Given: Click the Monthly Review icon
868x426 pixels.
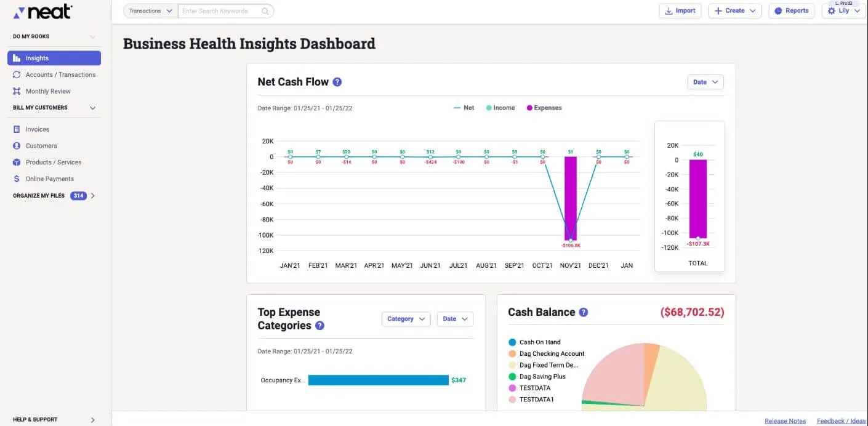Looking at the screenshot, I should (x=17, y=91).
